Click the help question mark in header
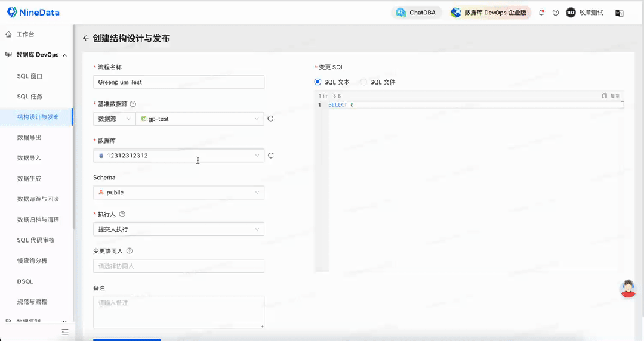 coord(556,13)
